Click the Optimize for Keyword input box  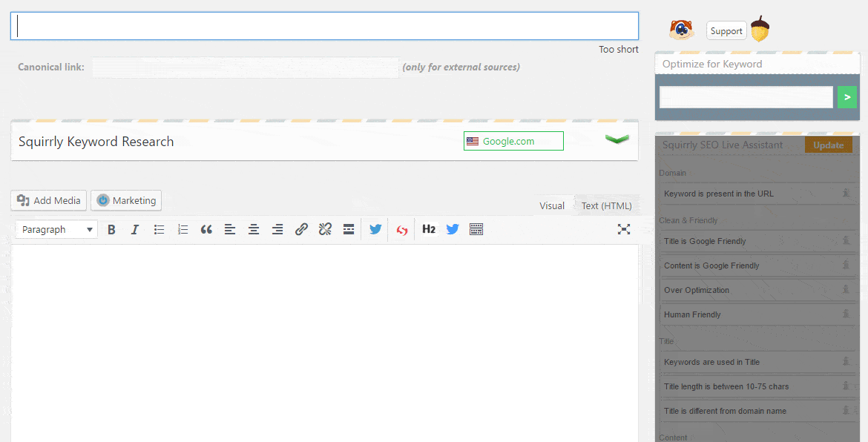pos(746,97)
